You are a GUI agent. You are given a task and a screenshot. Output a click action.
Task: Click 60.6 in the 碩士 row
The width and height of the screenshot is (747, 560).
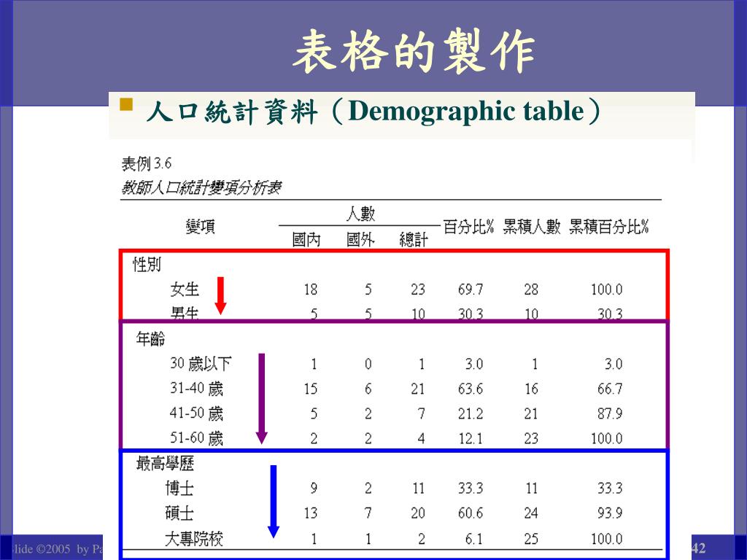[471, 513]
